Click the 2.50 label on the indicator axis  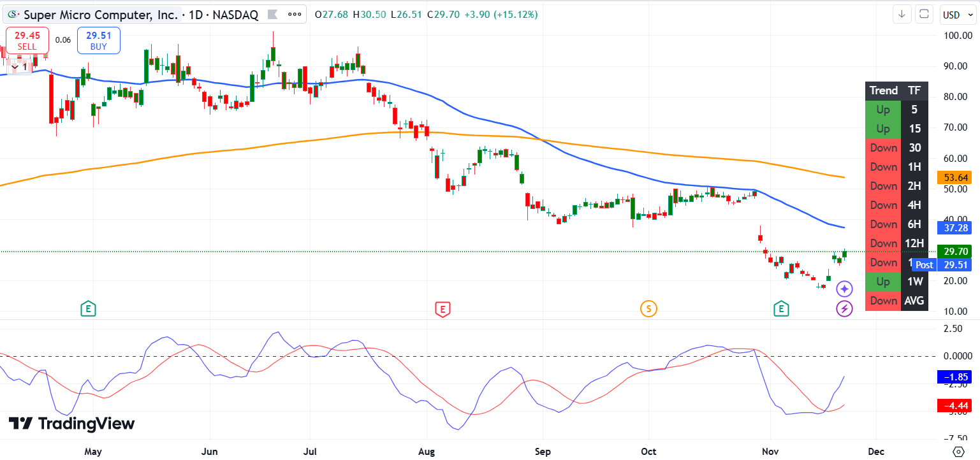[953, 328]
